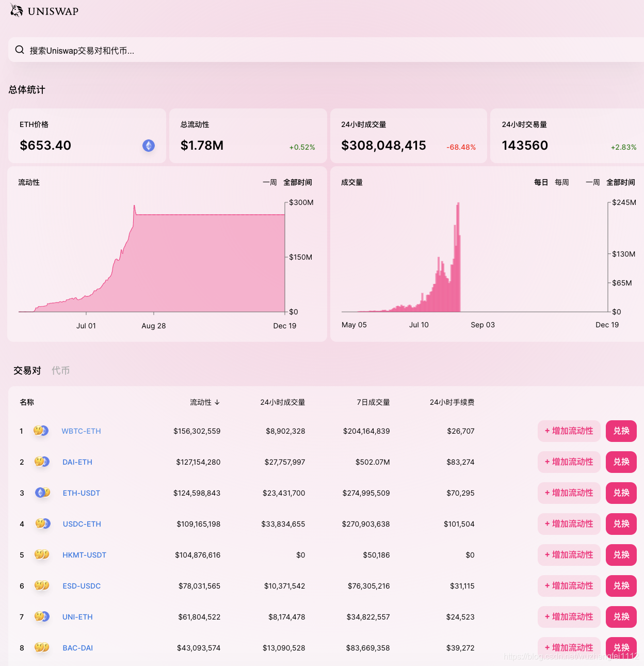This screenshot has width=644, height=666.
Task: Open the USDC-ETH pair link
Action: tap(82, 524)
